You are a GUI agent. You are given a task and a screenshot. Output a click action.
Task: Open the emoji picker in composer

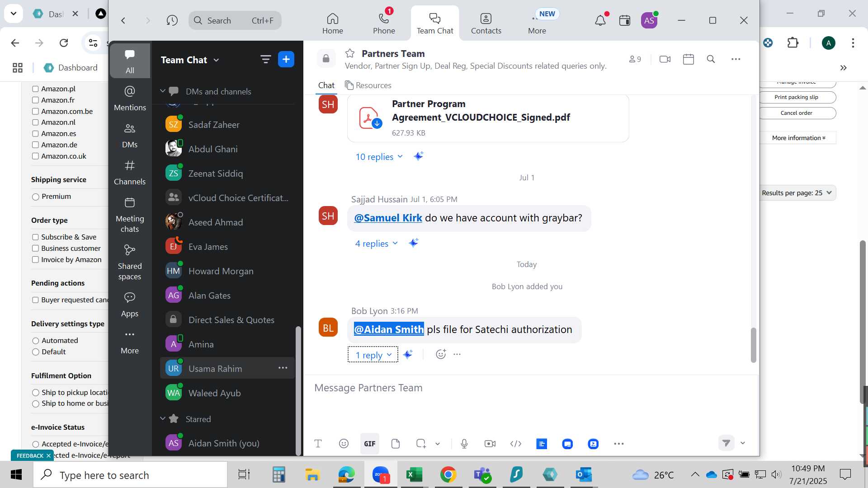click(344, 444)
